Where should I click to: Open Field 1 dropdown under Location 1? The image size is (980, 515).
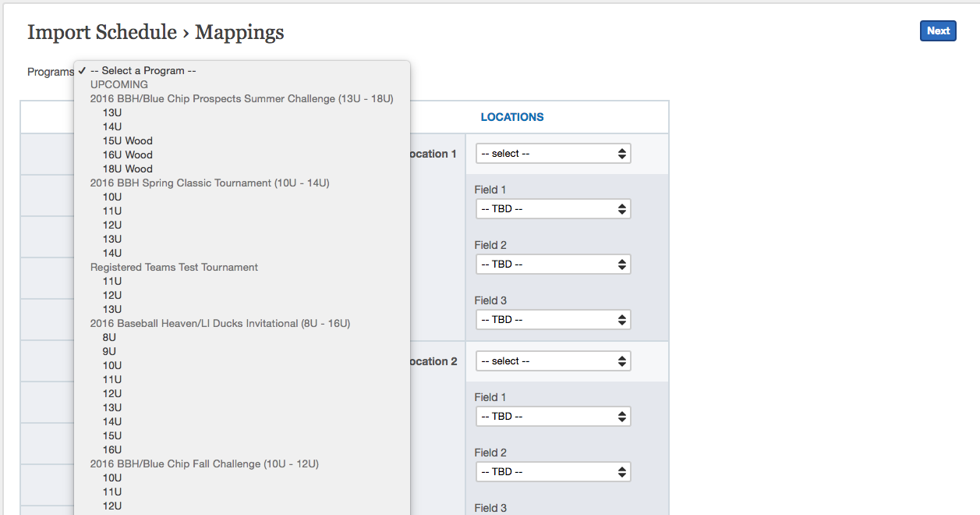[x=553, y=209]
